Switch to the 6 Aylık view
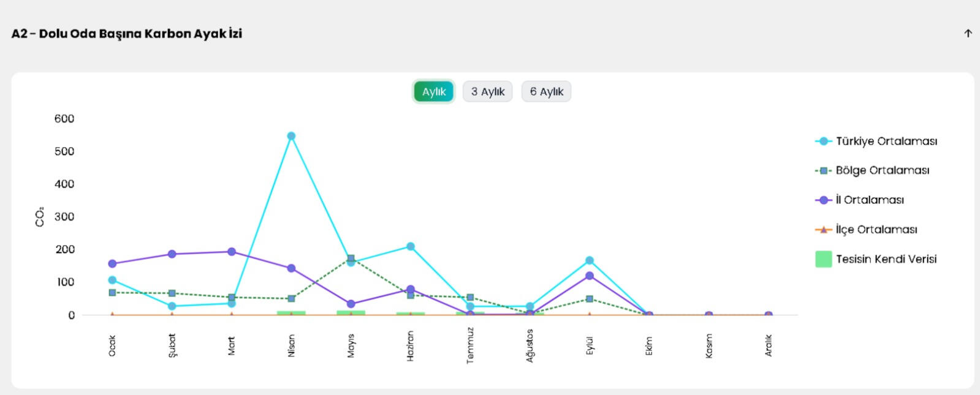 click(546, 92)
